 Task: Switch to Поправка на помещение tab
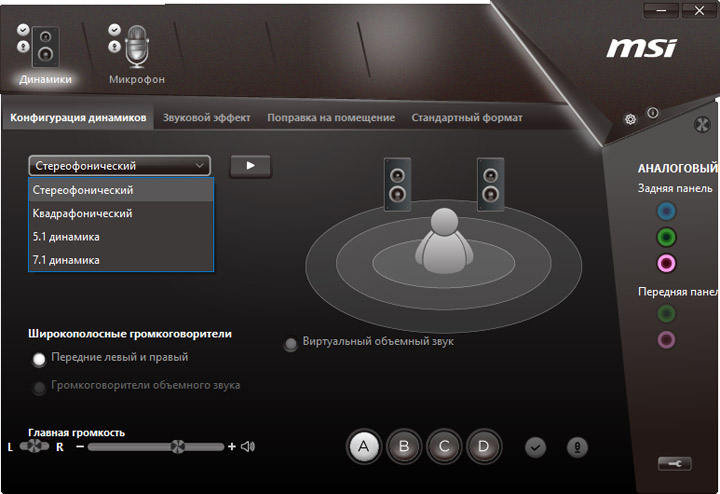[331, 118]
